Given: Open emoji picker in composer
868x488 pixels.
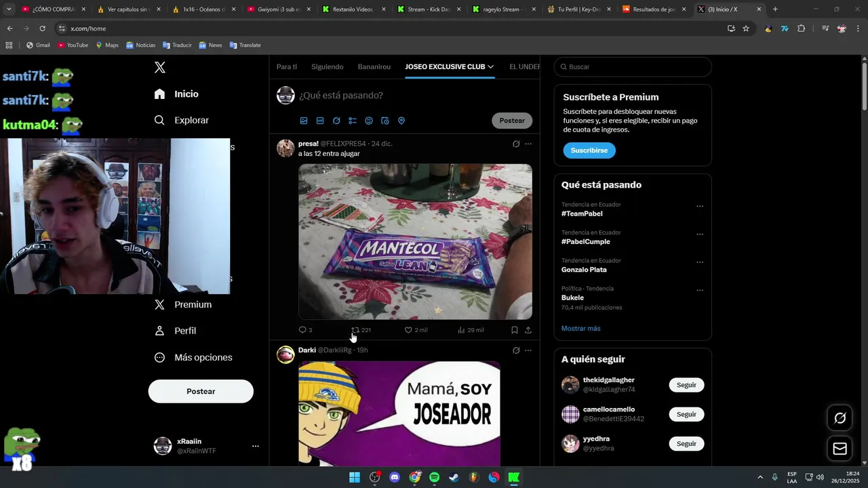Looking at the screenshot, I should tap(369, 121).
